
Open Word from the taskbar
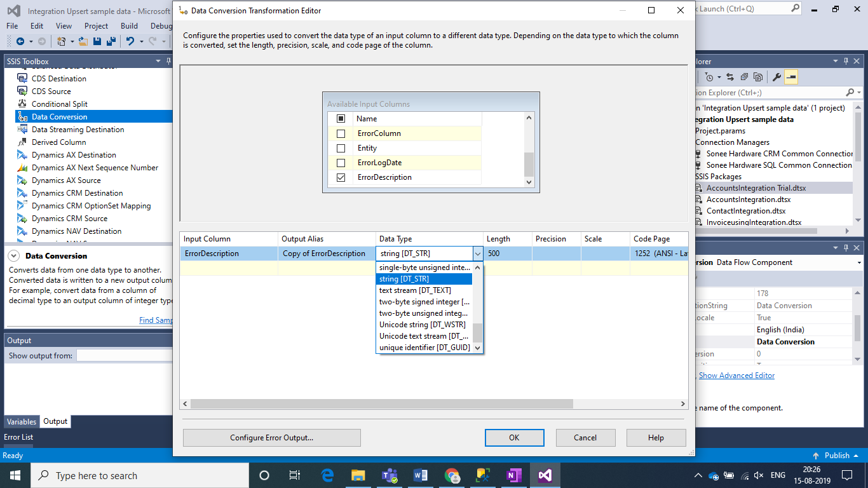pos(421,475)
